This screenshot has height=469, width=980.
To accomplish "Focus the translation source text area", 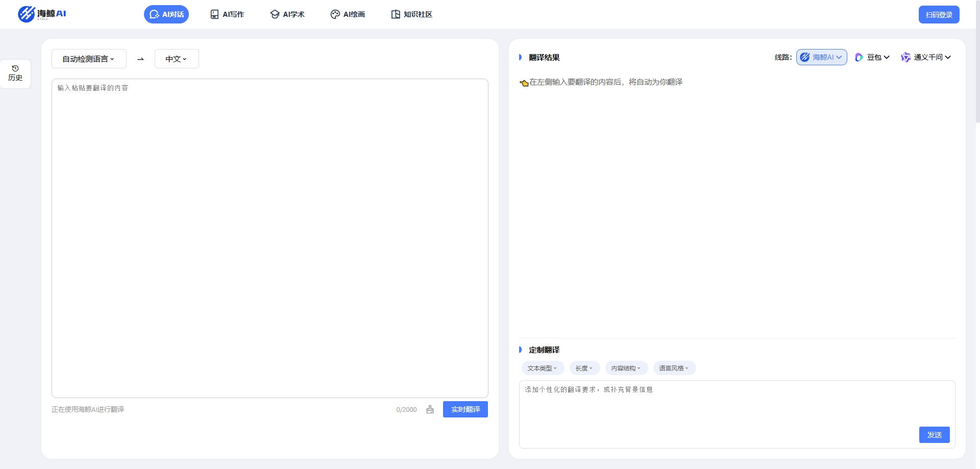I will point(269,238).
